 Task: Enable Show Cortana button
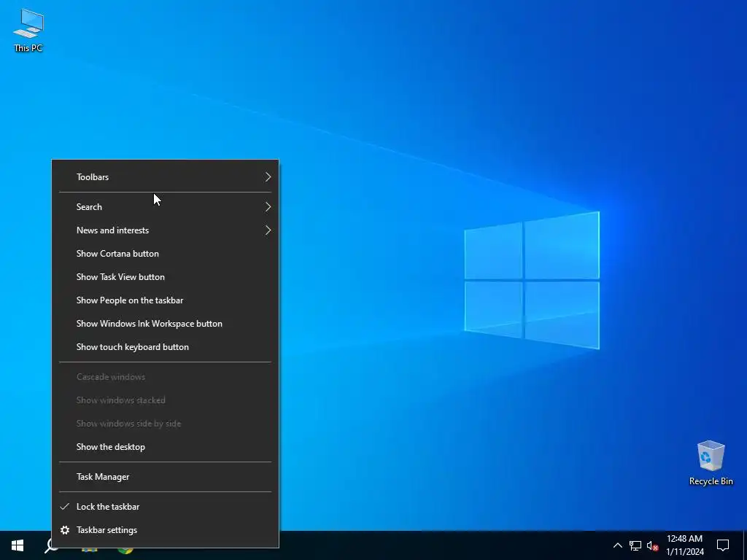tap(165, 253)
